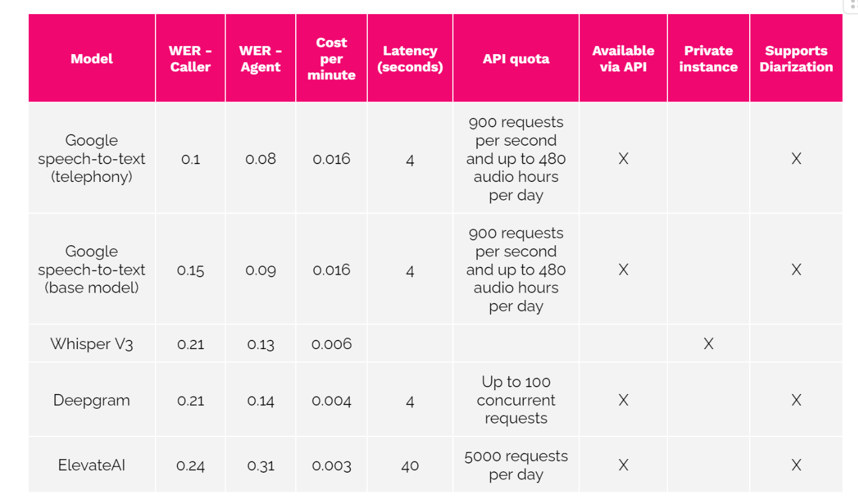Image resolution: width=858 pixels, height=504 pixels.
Task: Select the Google speech-to-text (base model) cell
Action: pos(92,269)
